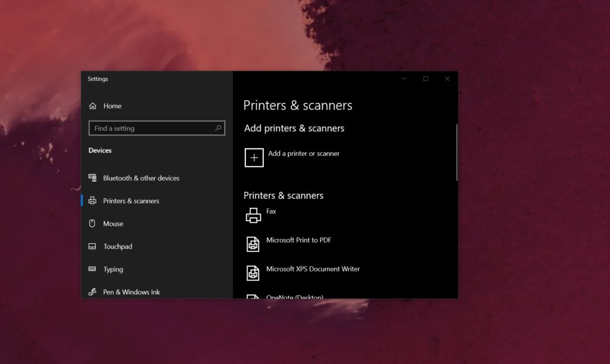Viewport: 610px width, 364px height.
Task: Click the Printers & scanners printer icon
Action: 93,201
